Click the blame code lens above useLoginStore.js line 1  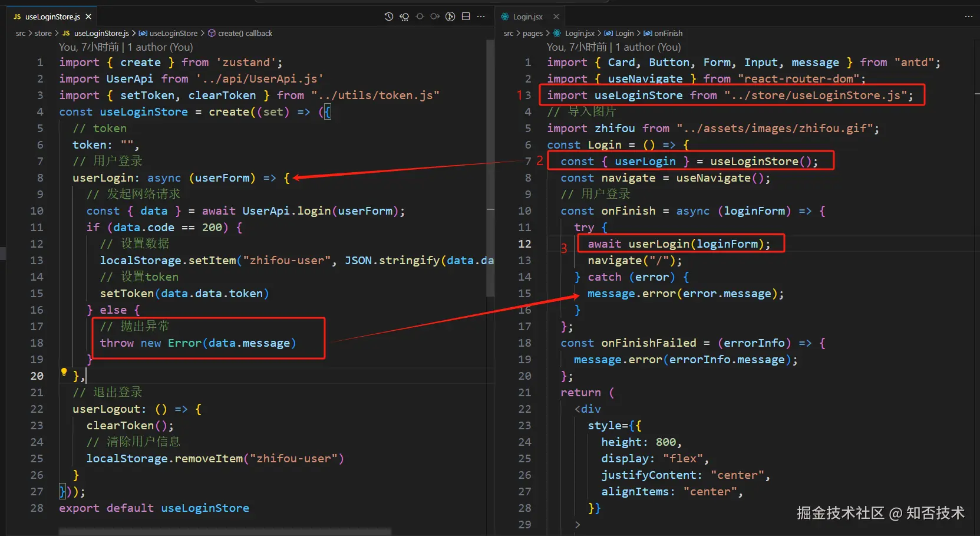(88, 47)
